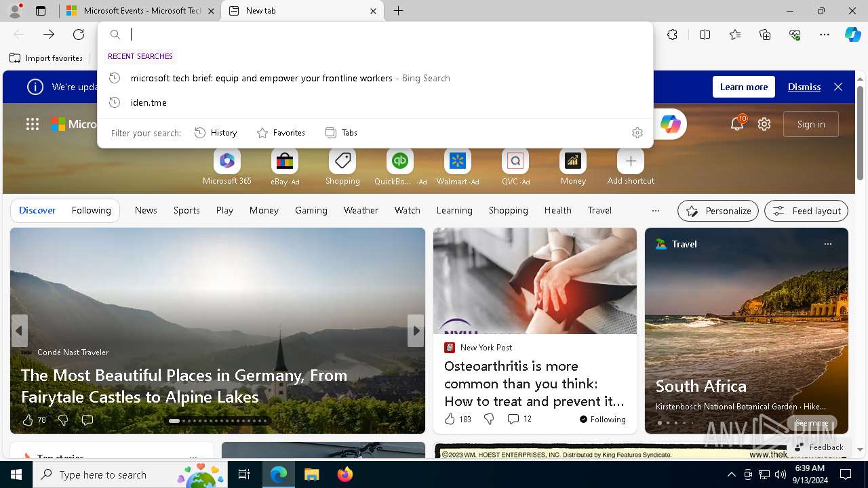Filter search by Tabs

pos(341,133)
